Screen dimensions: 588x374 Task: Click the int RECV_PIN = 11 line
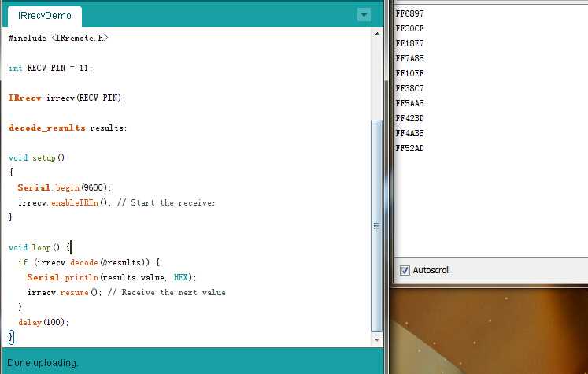[x=50, y=68]
